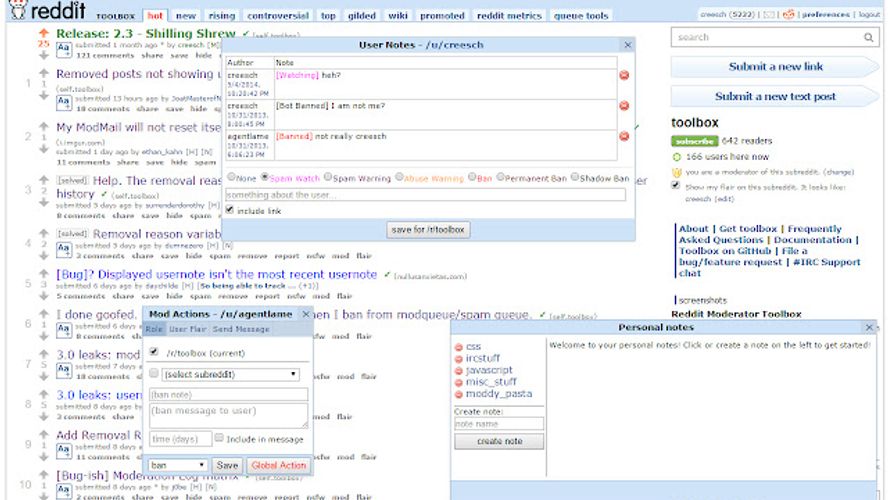Delete the [Banned] 'not really creesch' note

tap(624, 136)
